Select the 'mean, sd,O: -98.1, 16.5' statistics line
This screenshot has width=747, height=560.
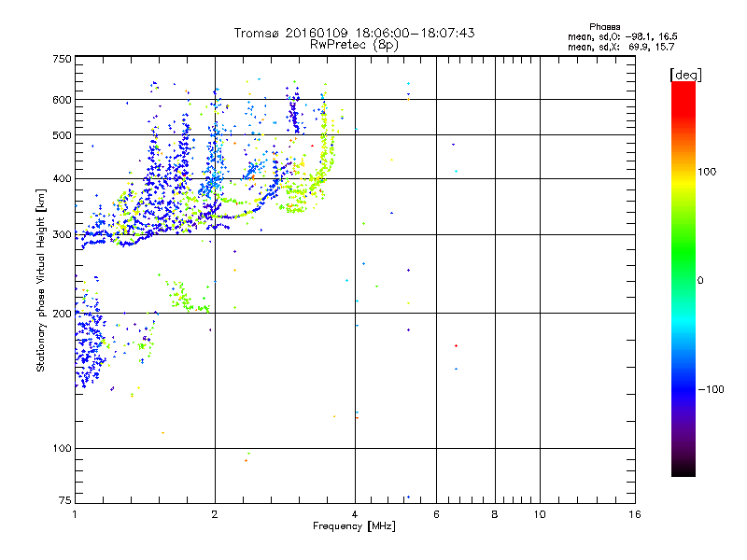(x=623, y=36)
